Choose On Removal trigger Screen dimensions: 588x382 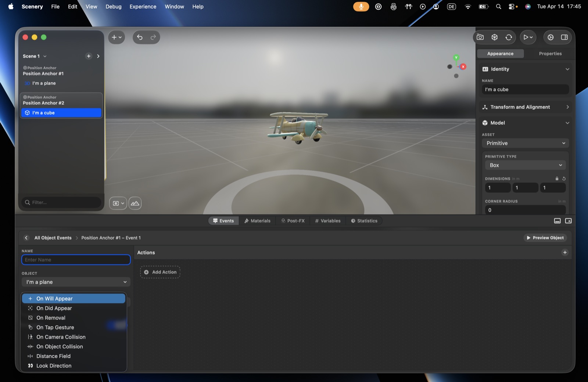coord(73,318)
